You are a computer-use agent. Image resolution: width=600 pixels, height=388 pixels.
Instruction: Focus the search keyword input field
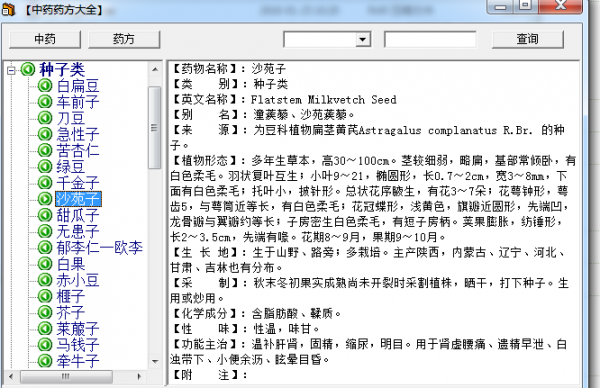coord(430,39)
